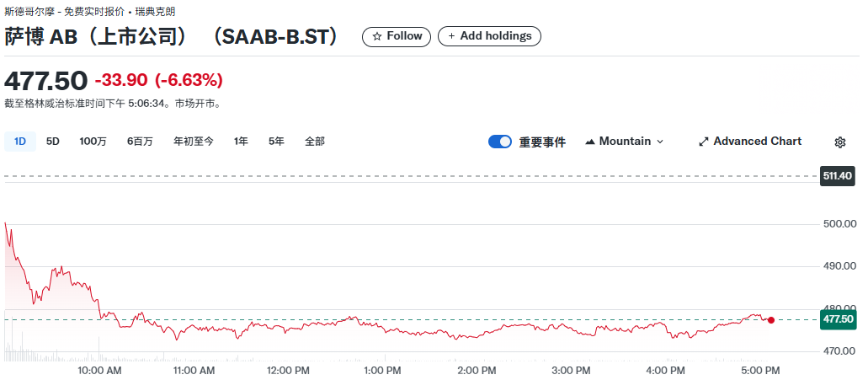The height and width of the screenshot is (380, 868).
Task: Click the Mountain chart type icon
Action: point(589,142)
